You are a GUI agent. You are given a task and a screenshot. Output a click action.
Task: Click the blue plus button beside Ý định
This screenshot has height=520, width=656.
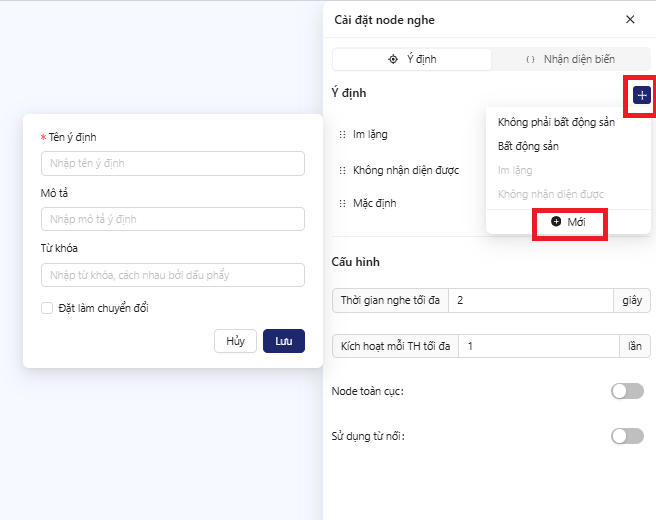click(642, 95)
